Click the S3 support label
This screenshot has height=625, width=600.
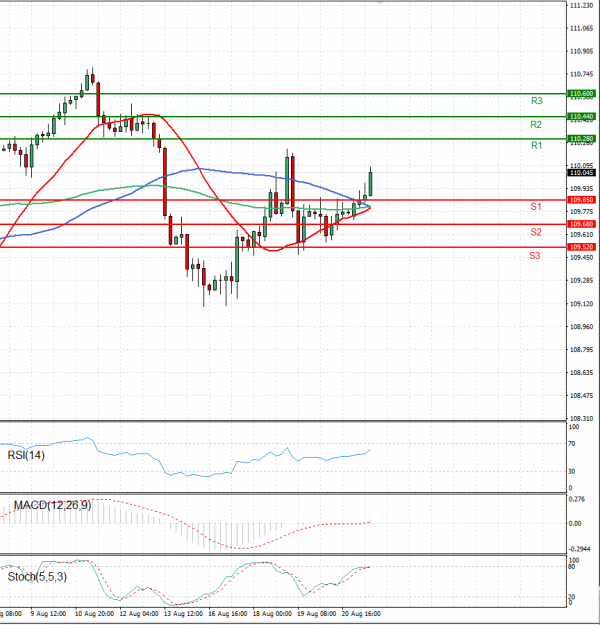pyautogui.click(x=535, y=256)
